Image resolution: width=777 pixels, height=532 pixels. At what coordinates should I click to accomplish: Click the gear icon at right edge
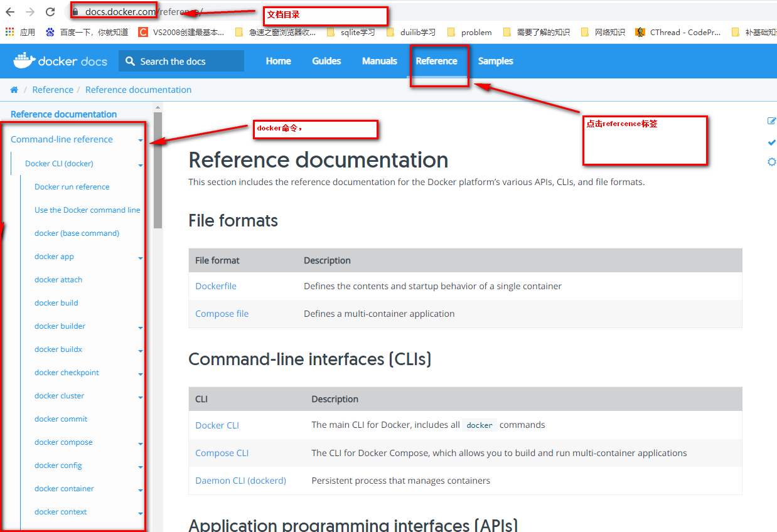772,162
